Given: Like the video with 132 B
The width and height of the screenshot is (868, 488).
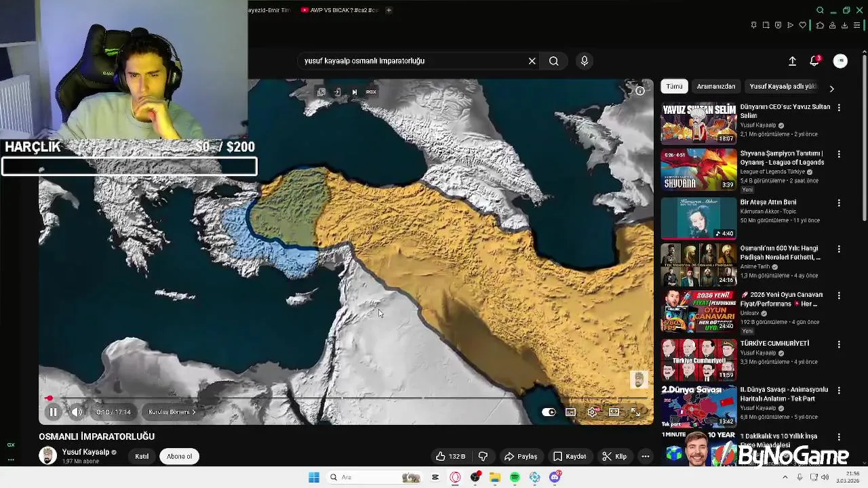Looking at the screenshot, I should tap(450, 456).
